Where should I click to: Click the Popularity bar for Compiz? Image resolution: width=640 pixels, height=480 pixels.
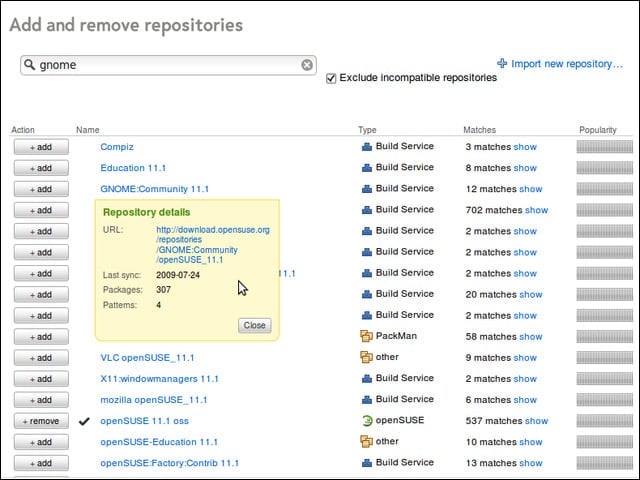coord(604,147)
